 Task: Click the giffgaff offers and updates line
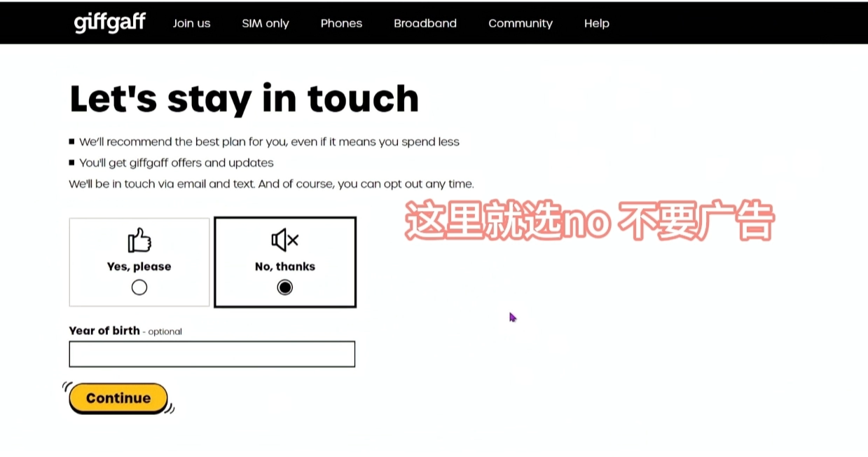176,163
